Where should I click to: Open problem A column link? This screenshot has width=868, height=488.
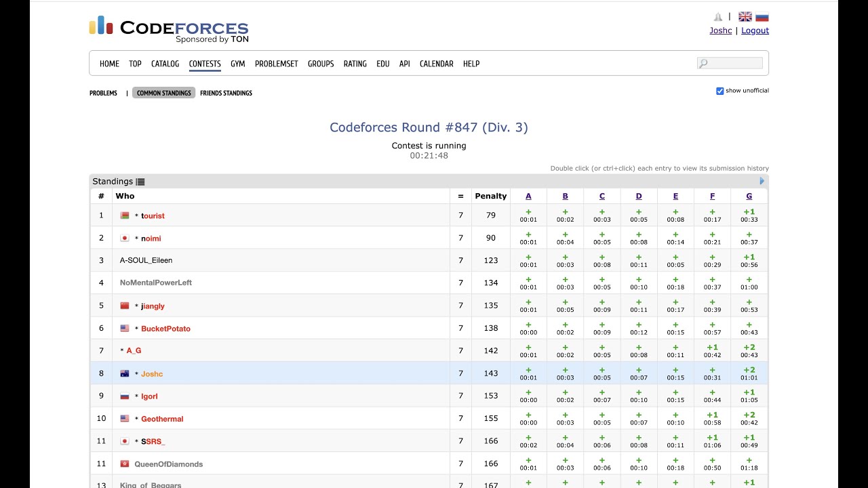528,196
